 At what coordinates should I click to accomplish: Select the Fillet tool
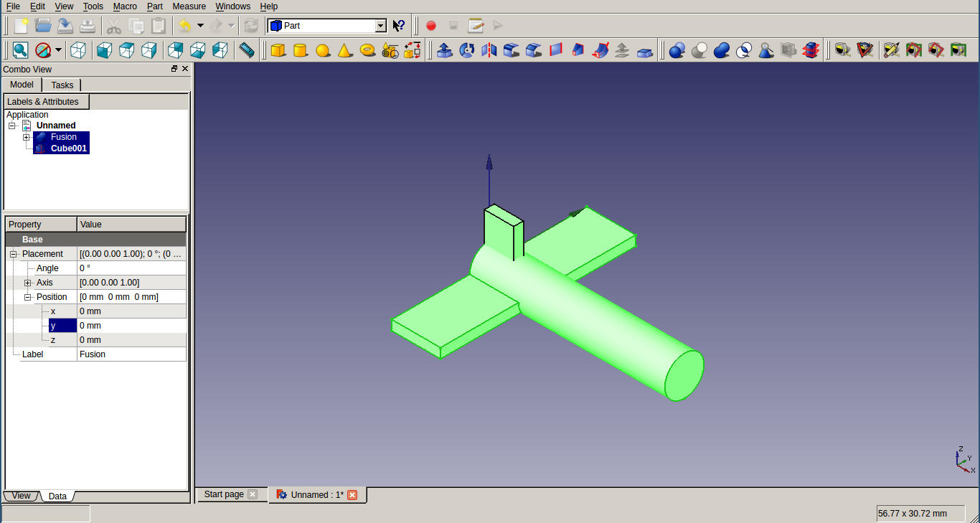(511, 50)
